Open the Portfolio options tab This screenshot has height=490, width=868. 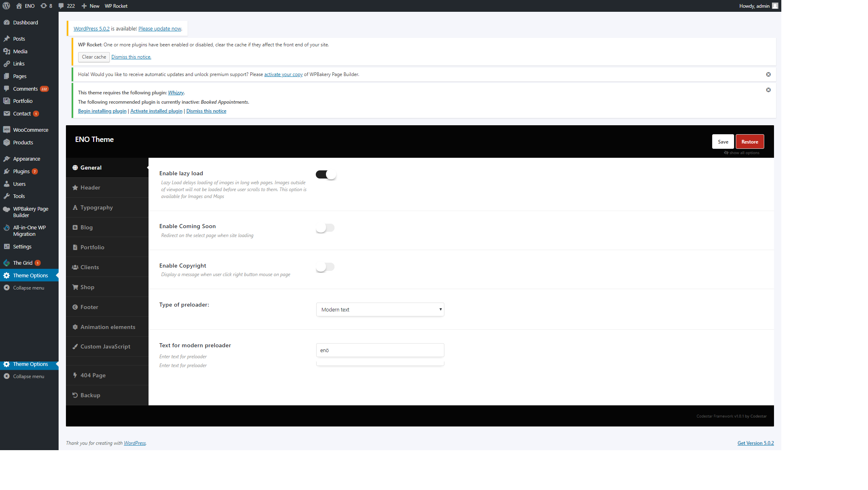coord(107,247)
